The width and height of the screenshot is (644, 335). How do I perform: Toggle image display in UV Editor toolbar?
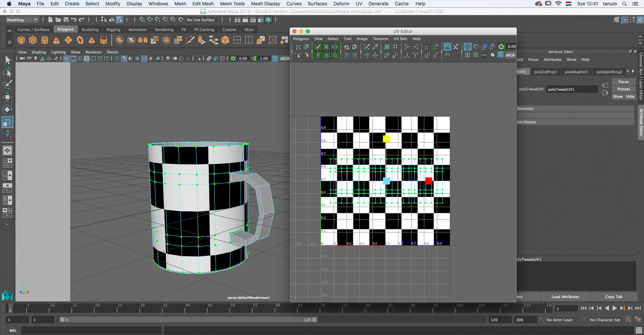point(447,47)
